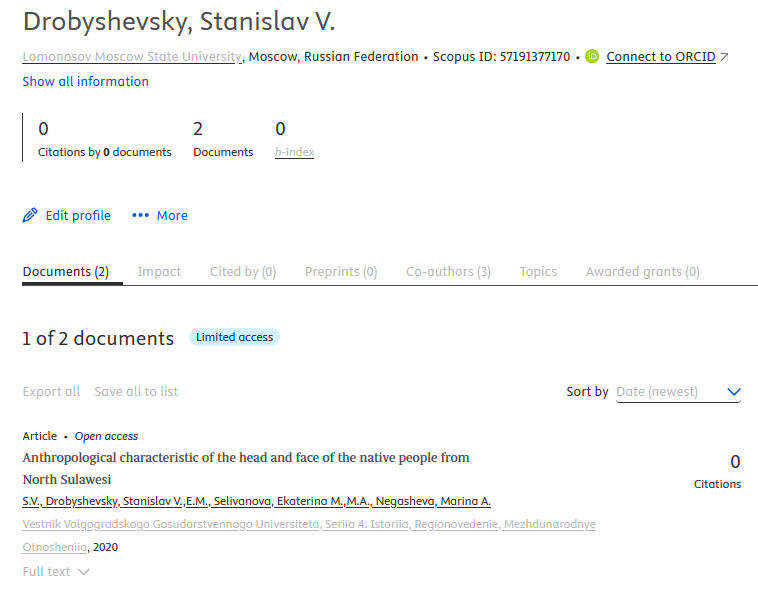The image size is (758, 597).
Task: Open the Preprints (0) tab
Action: pyautogui.click(x=341, y=272)
